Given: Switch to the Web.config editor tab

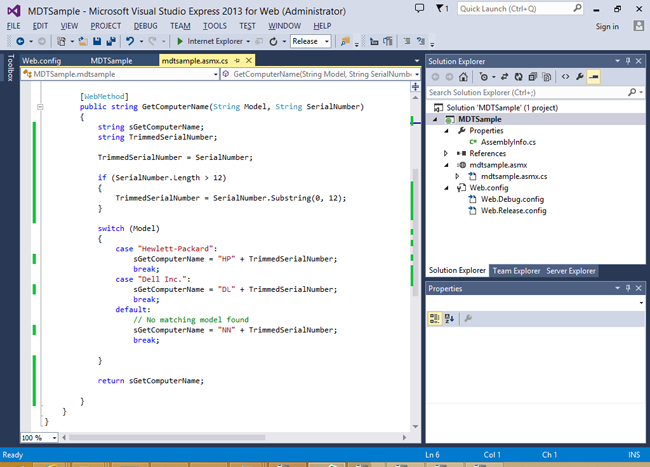Looking at the screenshot, I should coord(41,61).
